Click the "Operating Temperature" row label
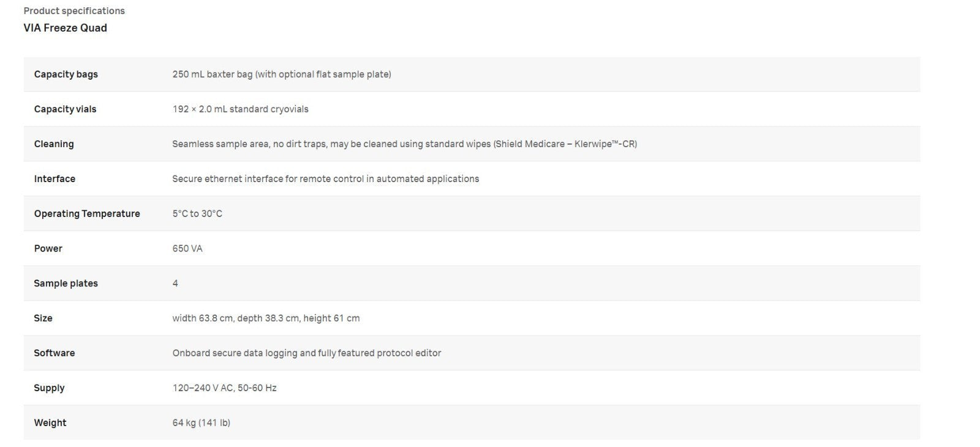 [x=87, y=214]
